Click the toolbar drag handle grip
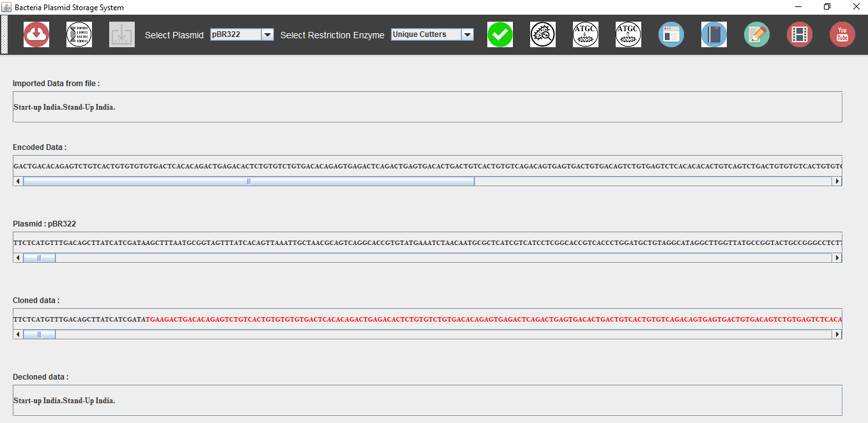The image size is (868, 423). 4,34
